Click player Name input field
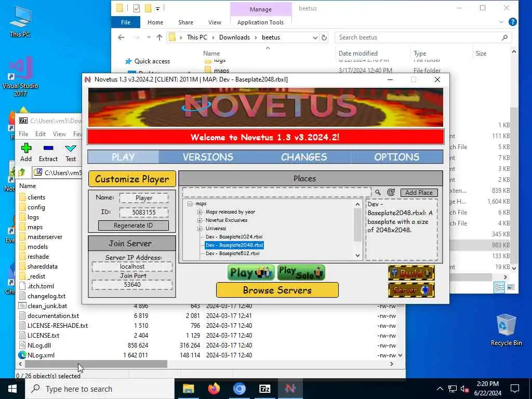532x399 pixels. click(144, 198)
